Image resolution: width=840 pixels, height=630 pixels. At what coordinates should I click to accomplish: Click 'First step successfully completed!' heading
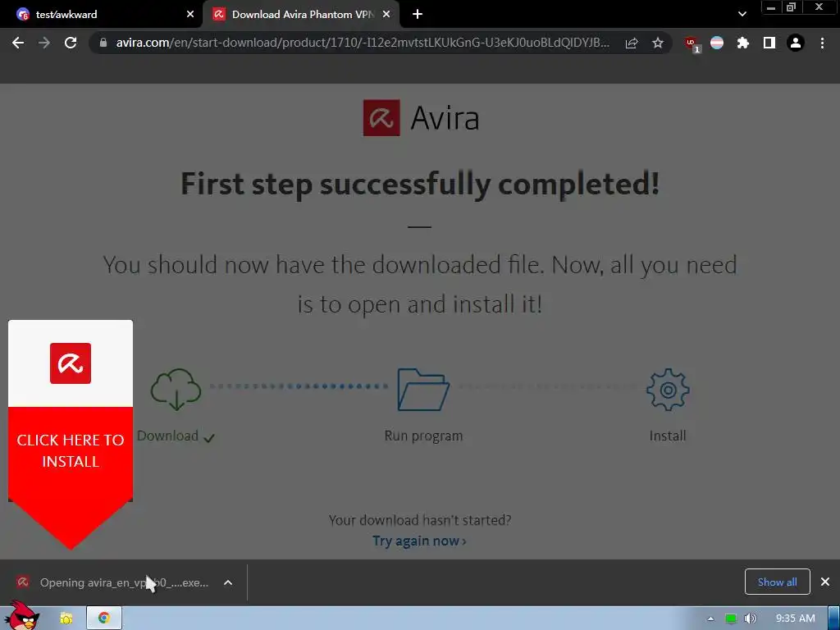click(419, 185)
